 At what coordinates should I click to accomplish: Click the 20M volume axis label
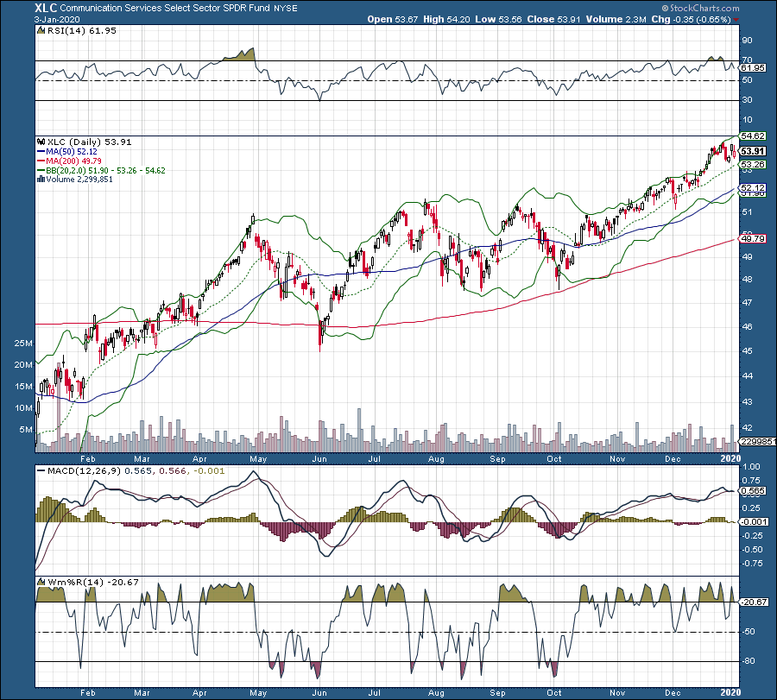click(23, 365)
